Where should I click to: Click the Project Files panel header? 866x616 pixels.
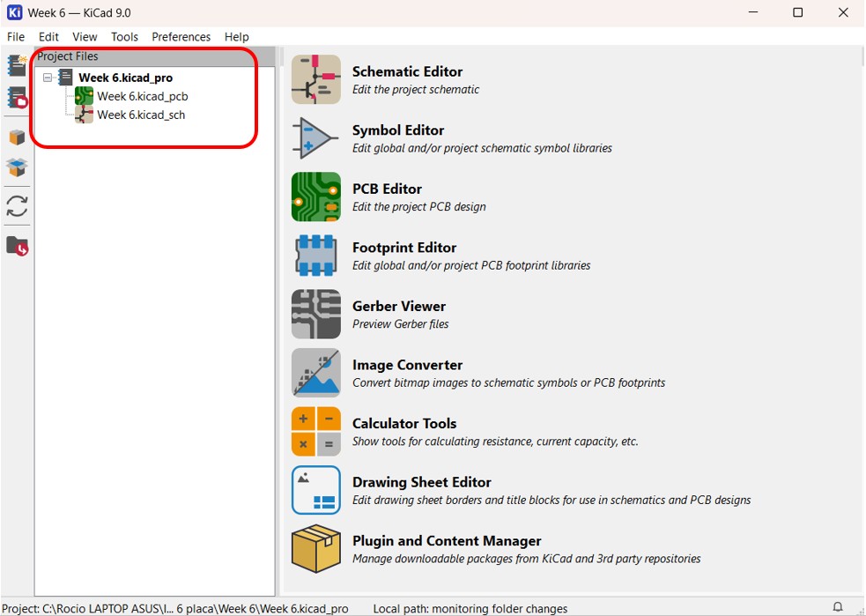pyautogui.click(x=155, y=56)
